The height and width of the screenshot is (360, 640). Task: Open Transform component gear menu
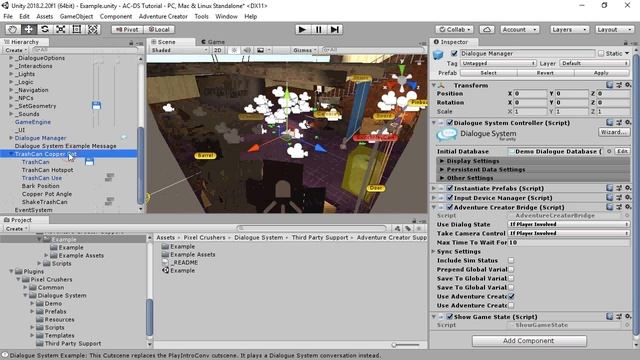coord(628,85)
